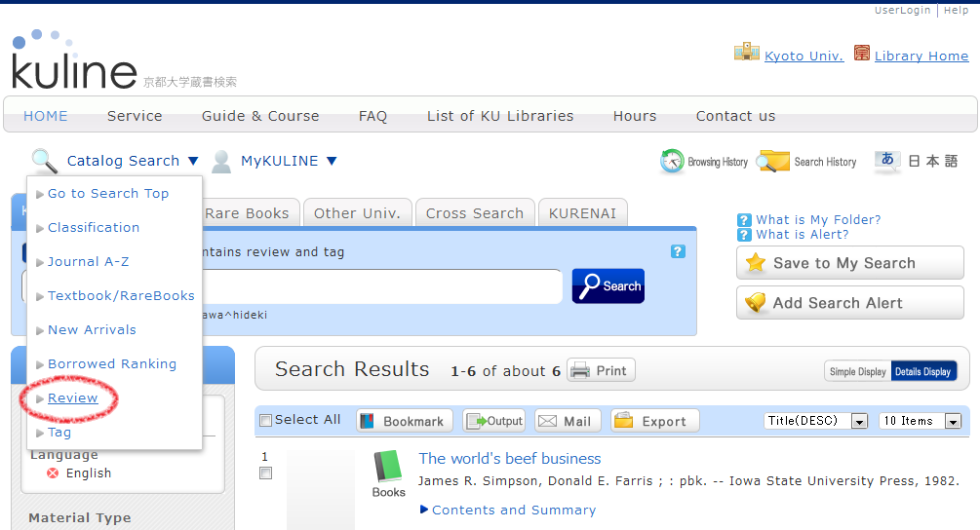Switch to the Rare Books tab
Screen dimensions: 980x530
click(248, 212)
